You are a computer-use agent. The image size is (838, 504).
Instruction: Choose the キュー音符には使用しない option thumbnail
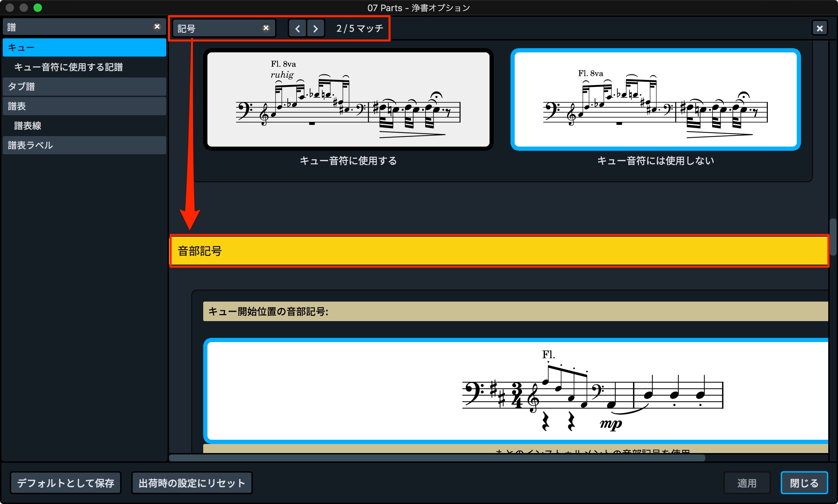pos(655,99)
